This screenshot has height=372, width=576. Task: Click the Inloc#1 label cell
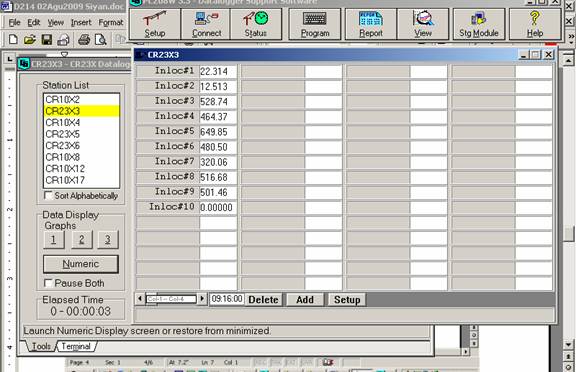(x=168, y=71)
